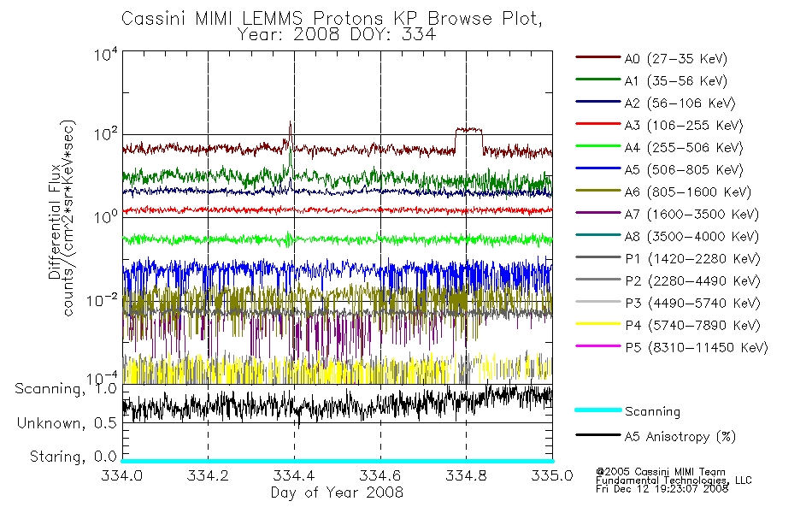Click the x-axis tick label 334.8
This screenshot has width=812, height=513.
pos(466,475)
